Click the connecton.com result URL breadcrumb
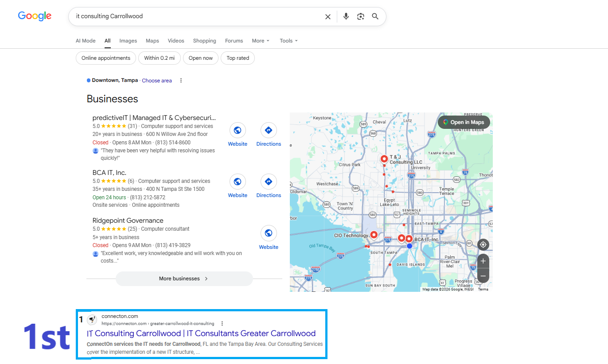Viewport: 608px width, 364px height. tap(158, 324)
